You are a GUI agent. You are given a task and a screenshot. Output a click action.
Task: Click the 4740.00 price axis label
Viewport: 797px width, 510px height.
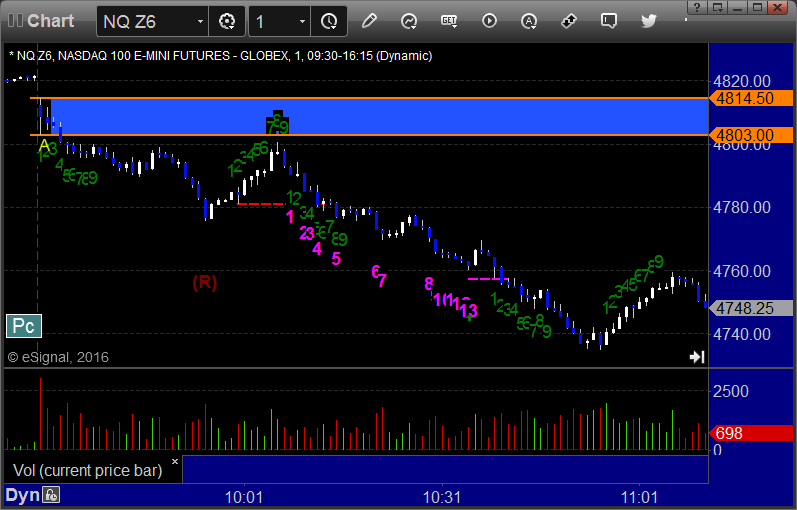[x=742, y=334]
